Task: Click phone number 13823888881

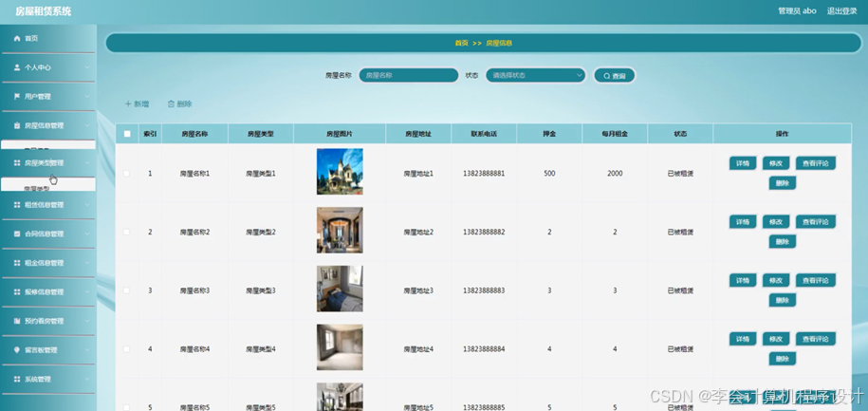Action: (484, 174)
